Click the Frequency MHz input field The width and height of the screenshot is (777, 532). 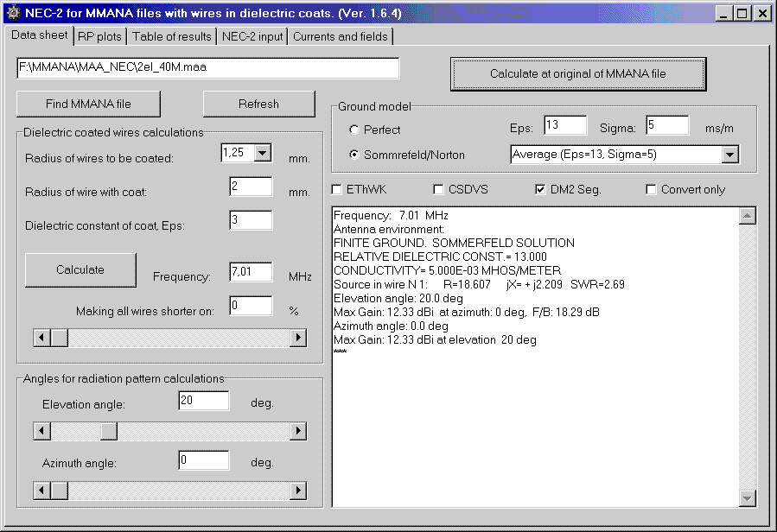[251, 273]
